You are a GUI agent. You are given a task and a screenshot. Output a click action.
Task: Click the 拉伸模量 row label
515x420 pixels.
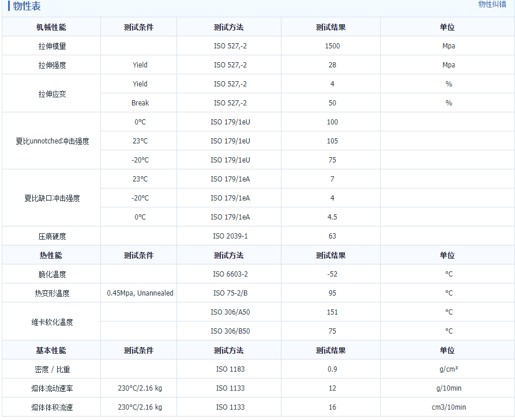pos(52,46)
